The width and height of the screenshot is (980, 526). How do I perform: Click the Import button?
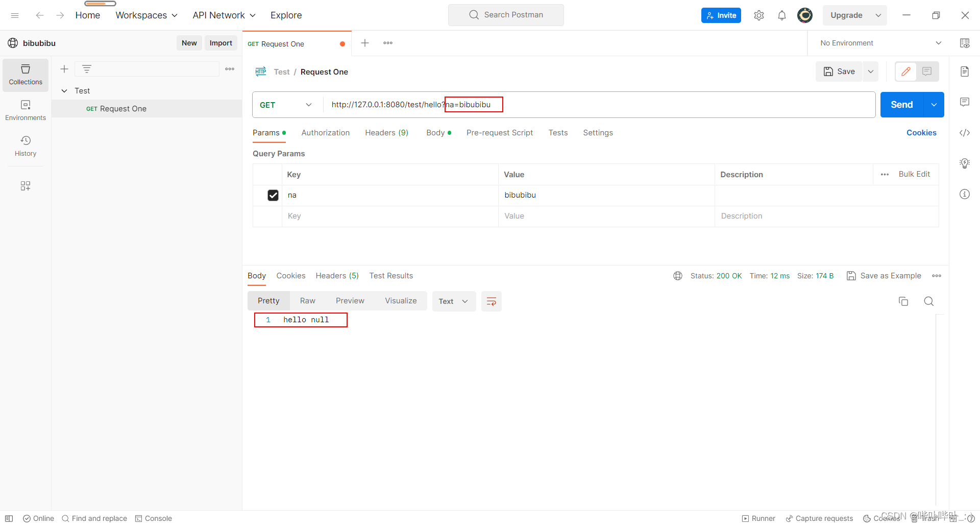(x=221, y=43)
